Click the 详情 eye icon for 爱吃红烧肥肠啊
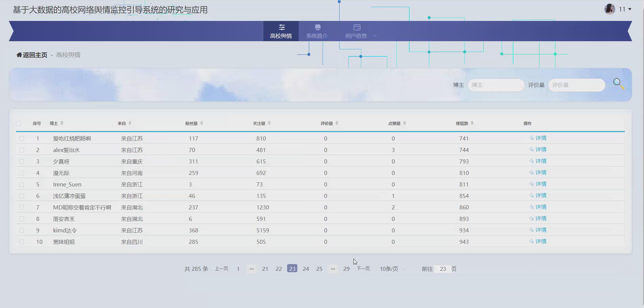The image size is (644, 308). (531, 138)
